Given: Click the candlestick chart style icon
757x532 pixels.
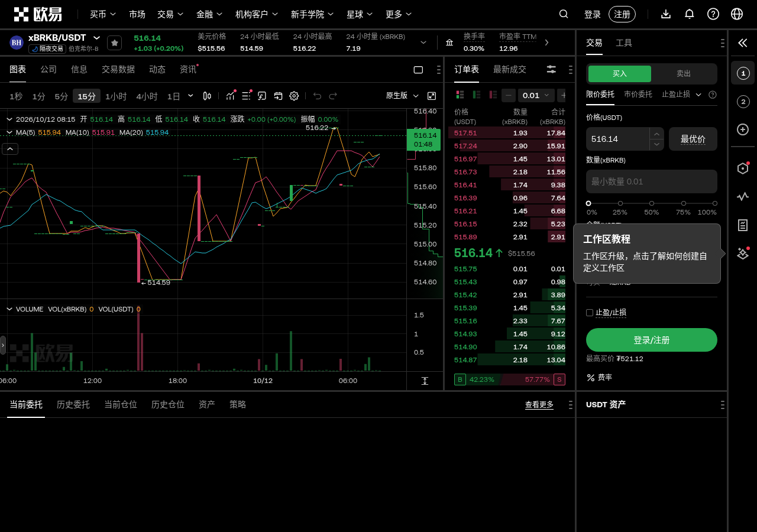Looking at the screenshot, I should point(207,96).
